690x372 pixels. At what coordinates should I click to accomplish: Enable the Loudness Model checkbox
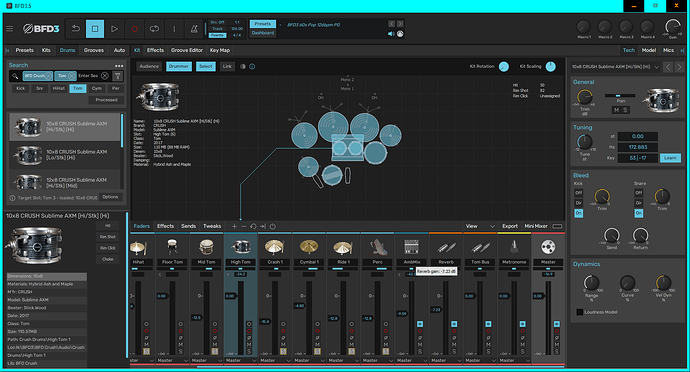pyautogui.click(x=580, y=312)
